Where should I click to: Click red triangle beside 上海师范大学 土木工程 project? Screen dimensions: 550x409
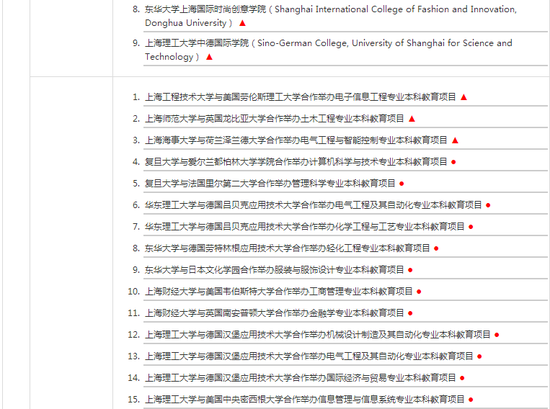click(x=412, y=119)
